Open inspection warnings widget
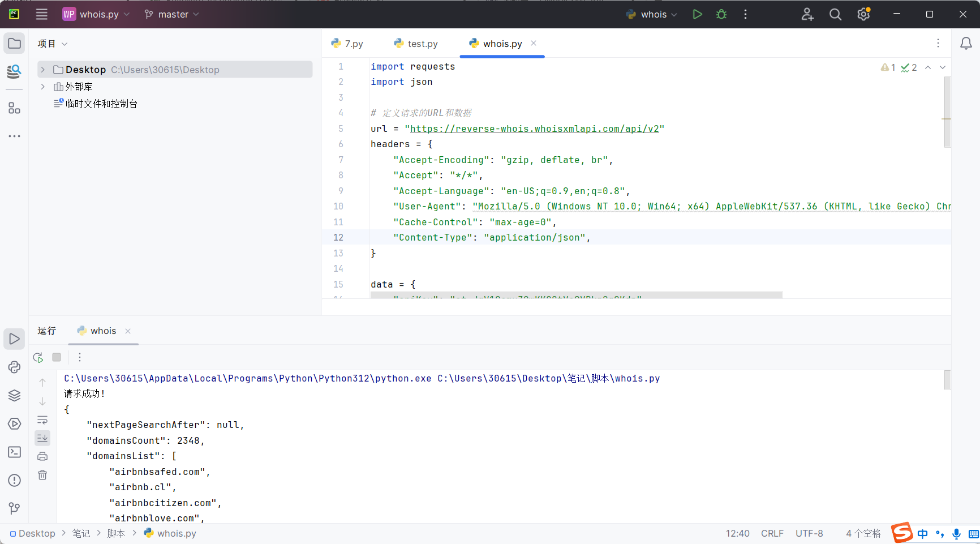The height and width of the screenshot is (544, 980). pos(899,67)
